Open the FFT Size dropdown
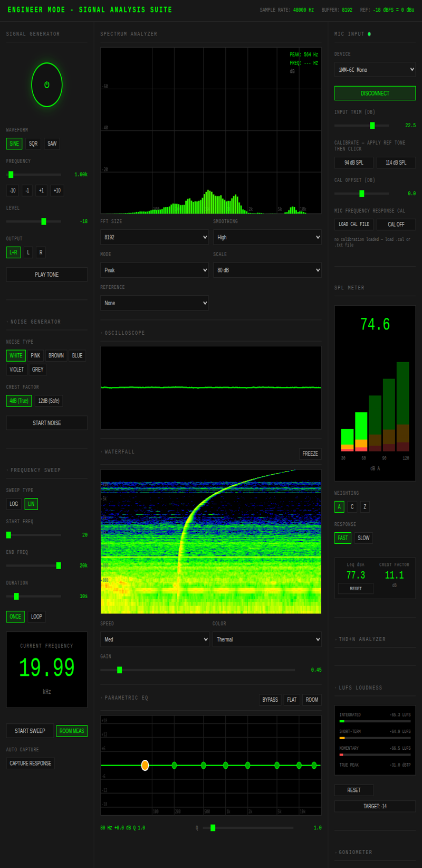422x868 pixels. (155, 238)
